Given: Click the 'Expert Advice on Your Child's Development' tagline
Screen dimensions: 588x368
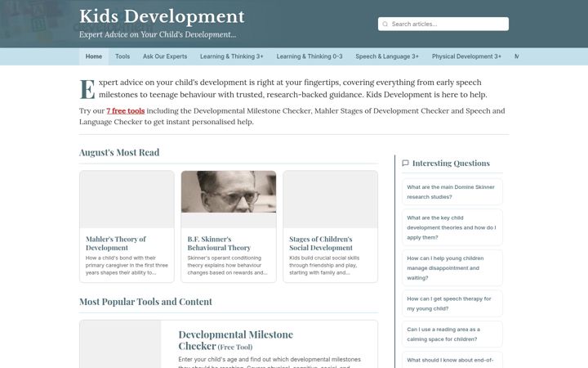Looking at the screenshot, I should (x=158, y=34).
